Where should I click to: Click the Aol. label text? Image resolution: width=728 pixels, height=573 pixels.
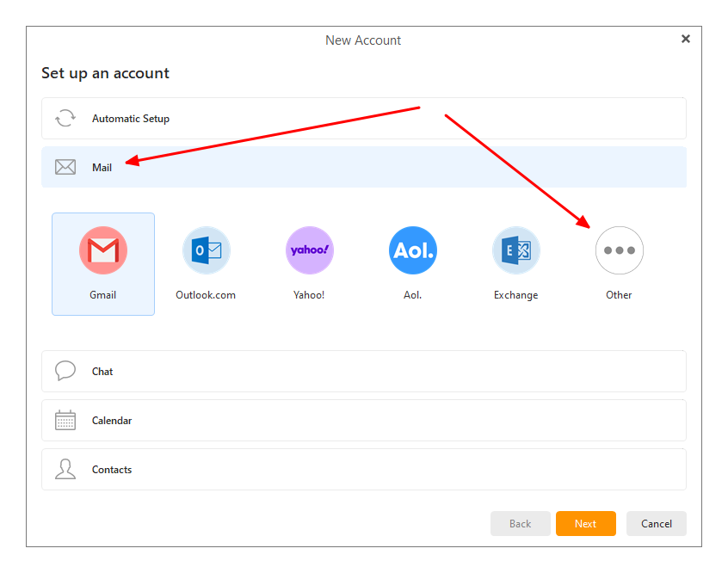click(413, 295)
